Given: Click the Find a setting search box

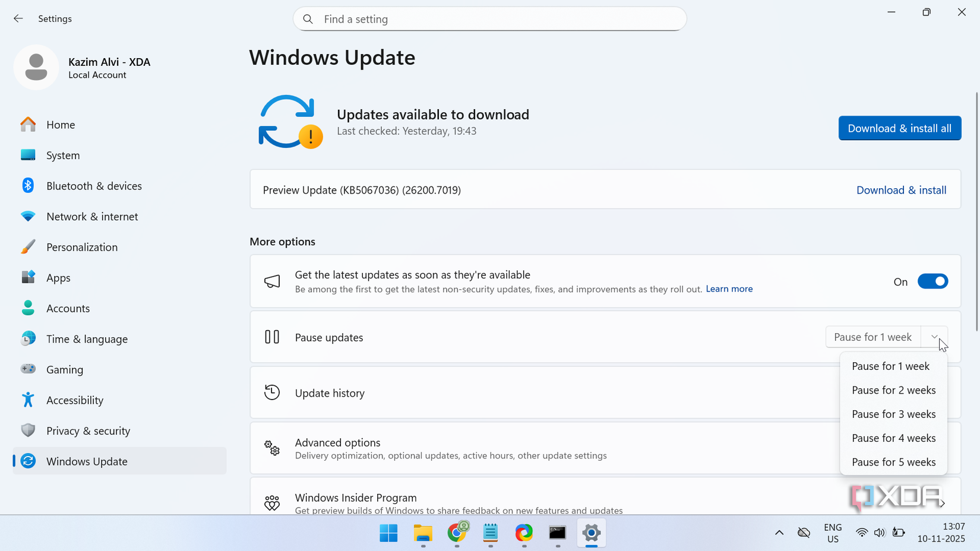Looking at the screenshot, I should point(489,18).
